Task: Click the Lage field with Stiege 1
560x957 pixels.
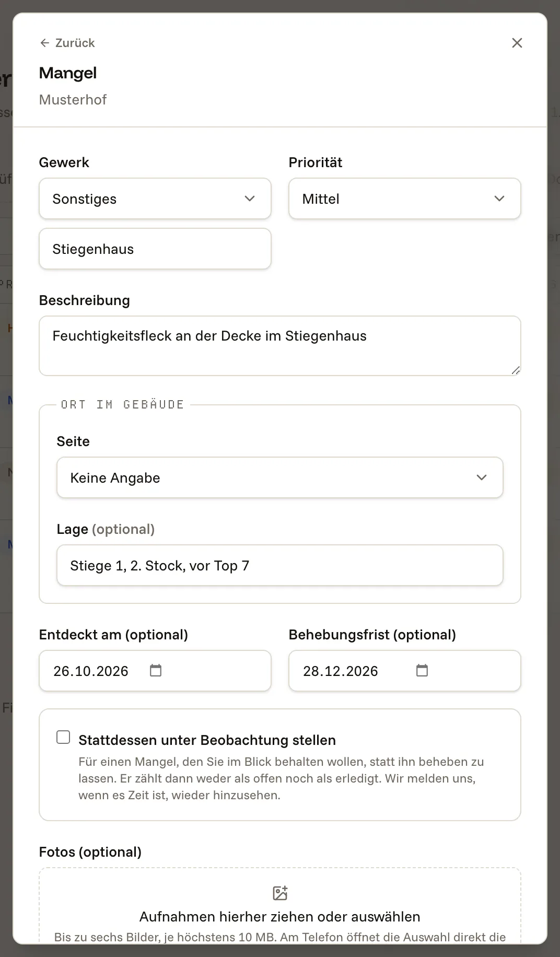Action: click(x=280, y=565)
